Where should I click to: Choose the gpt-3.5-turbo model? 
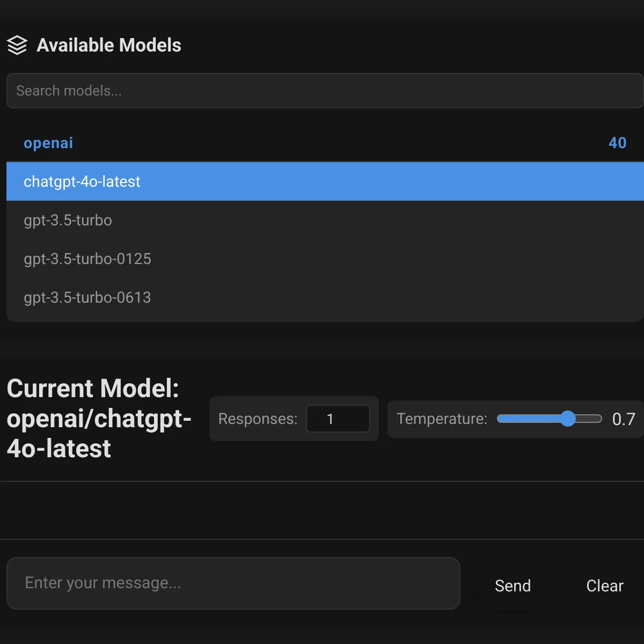[325, 220]
